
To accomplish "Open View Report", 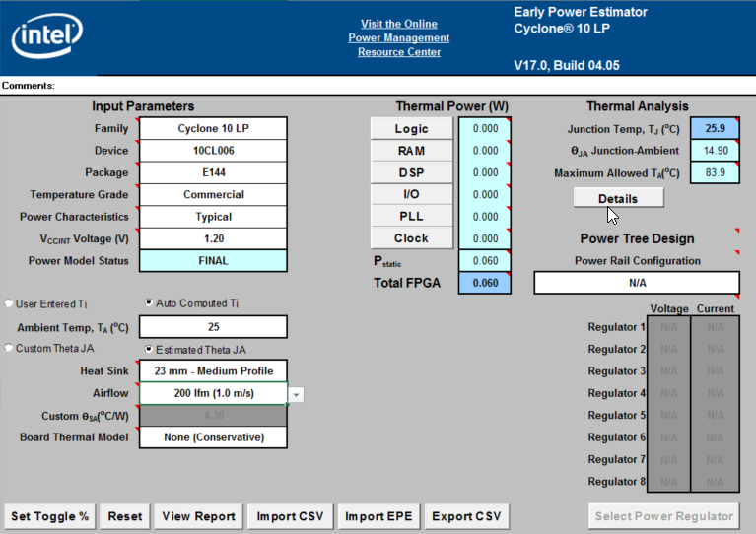I will tap(199, 516).
